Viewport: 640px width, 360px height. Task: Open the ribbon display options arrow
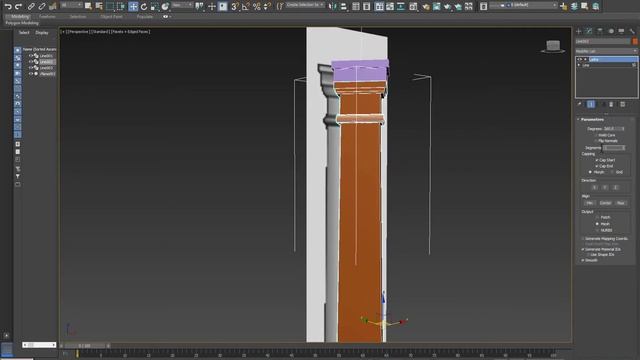[169, 17]
